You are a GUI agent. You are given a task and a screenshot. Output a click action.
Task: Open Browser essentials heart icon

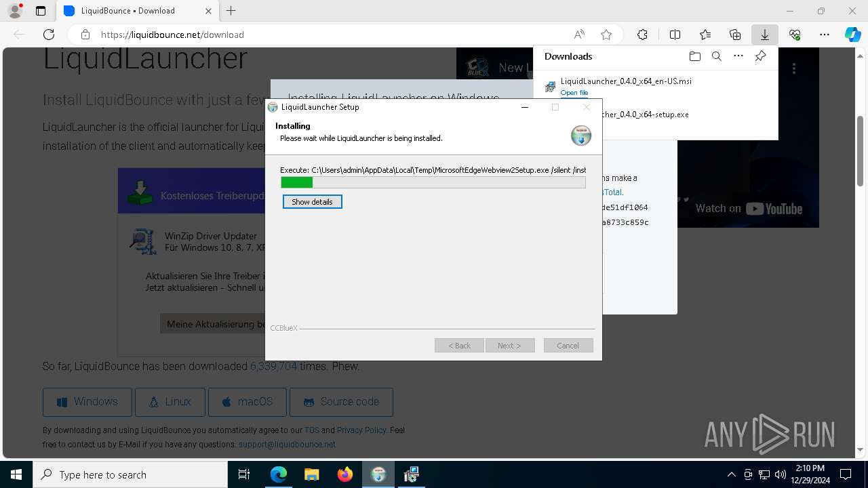(x=795, y=35)
